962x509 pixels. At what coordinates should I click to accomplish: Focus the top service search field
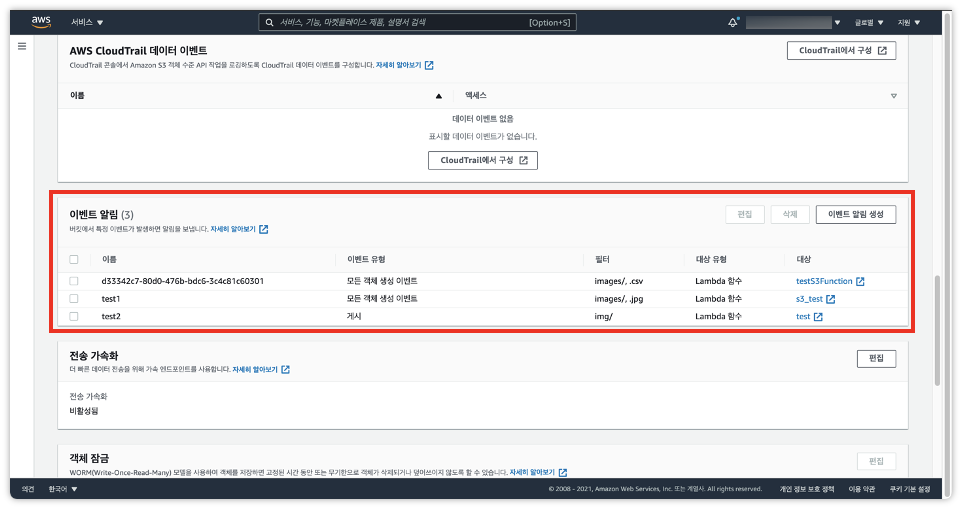tap(417, 23)
